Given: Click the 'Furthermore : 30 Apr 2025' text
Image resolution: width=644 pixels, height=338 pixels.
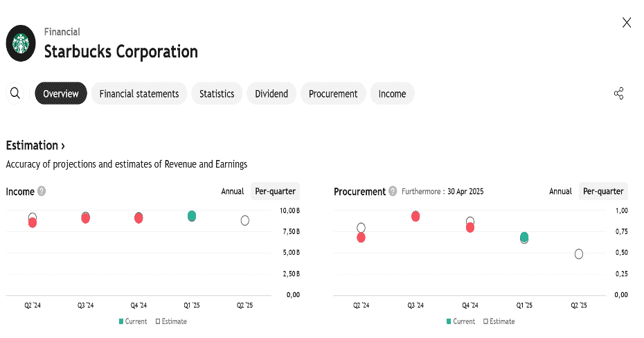Looking at the screenshot, I should click(442, 191).
